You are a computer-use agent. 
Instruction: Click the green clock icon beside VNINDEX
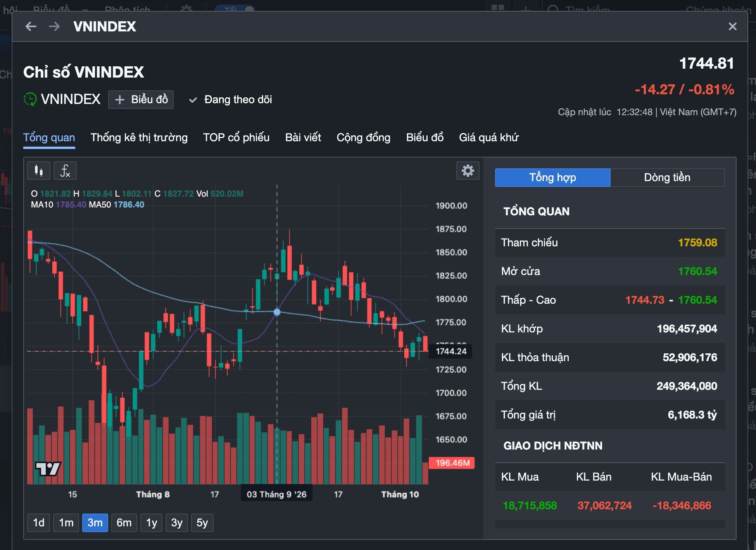pyautogui.click(x=30, y=99)
